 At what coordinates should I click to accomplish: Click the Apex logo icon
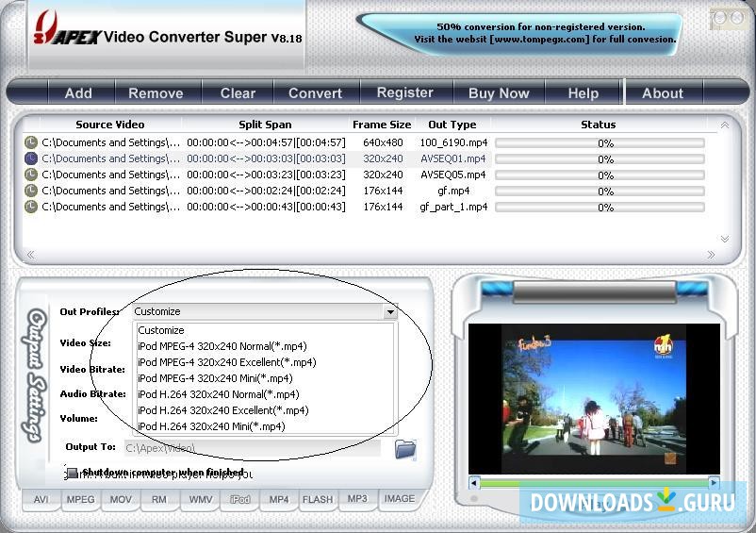tap(46, 28)
